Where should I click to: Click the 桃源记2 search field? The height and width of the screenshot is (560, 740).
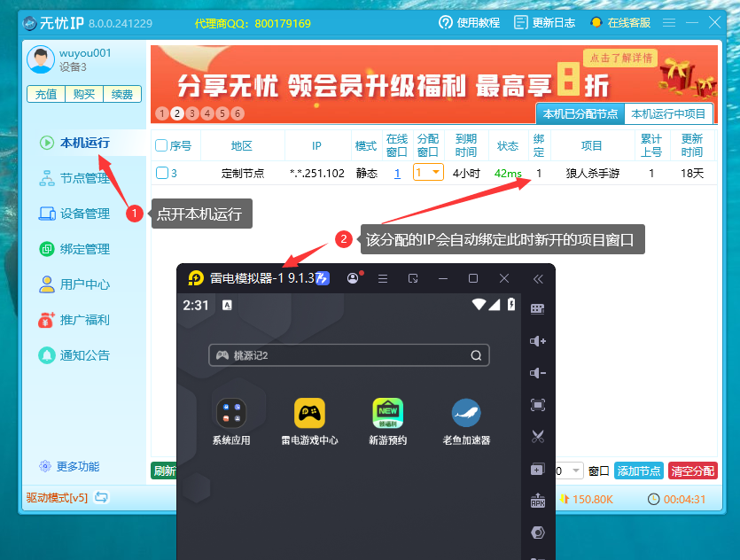pyautogui.click(x=349, y=355)
